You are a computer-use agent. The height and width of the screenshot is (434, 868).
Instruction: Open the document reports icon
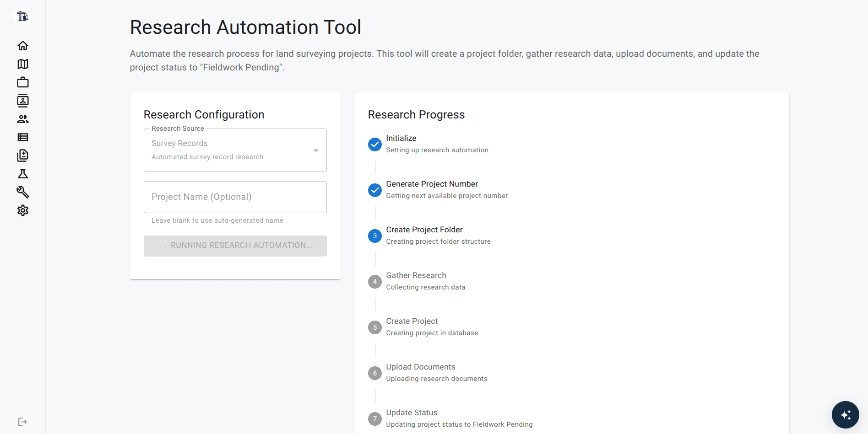pos(23,155)
